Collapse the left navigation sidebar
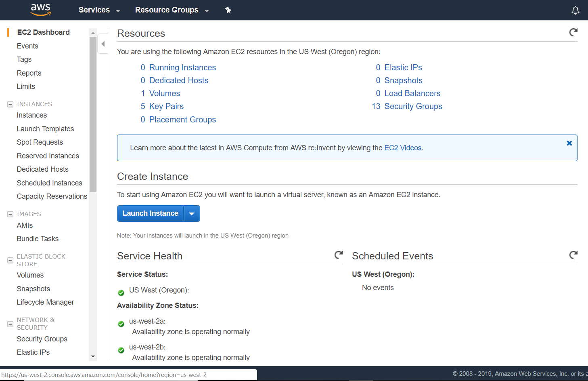 tap(103, 44)
